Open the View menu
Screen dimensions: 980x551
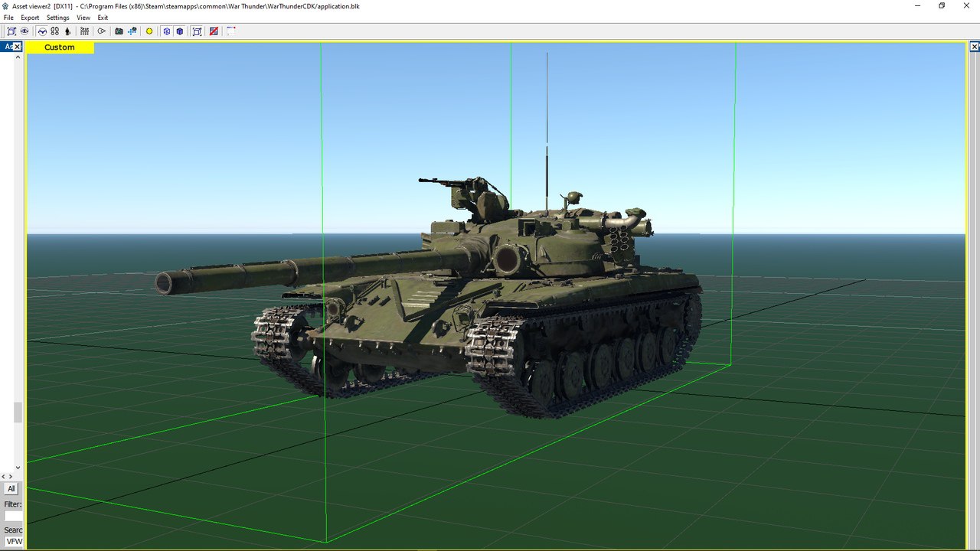point(83,18)
